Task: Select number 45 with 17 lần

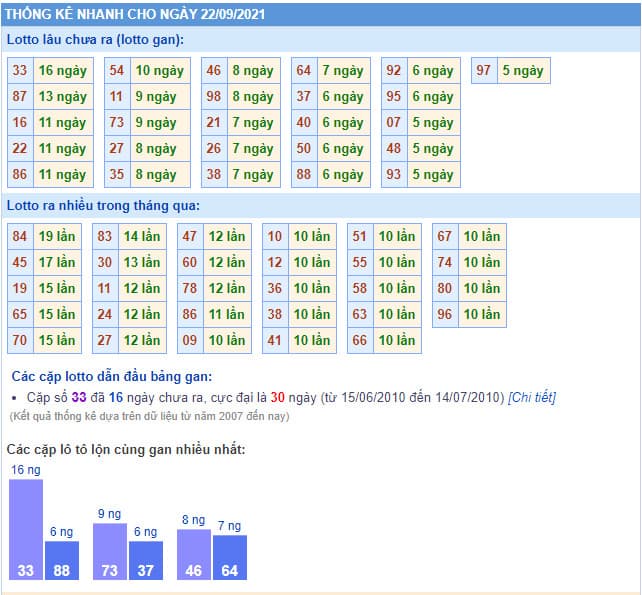Action: coord(20,263)
